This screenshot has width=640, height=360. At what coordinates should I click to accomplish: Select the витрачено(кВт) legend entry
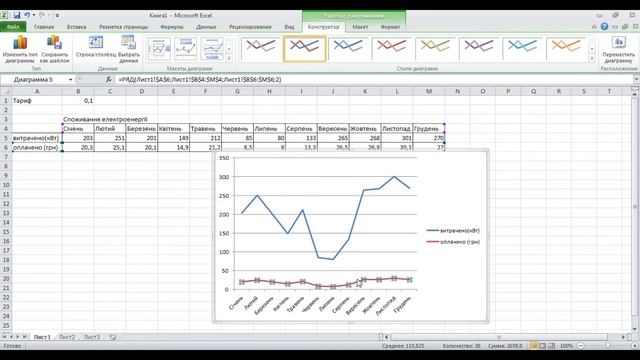click(453, 231)
